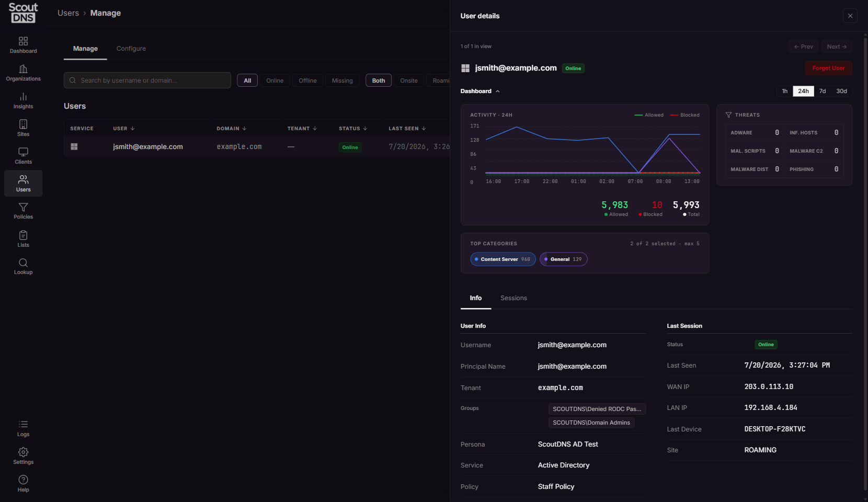868x502 pixels.
Task: Toggle the Content Server category chip
Action: (503, 259)
